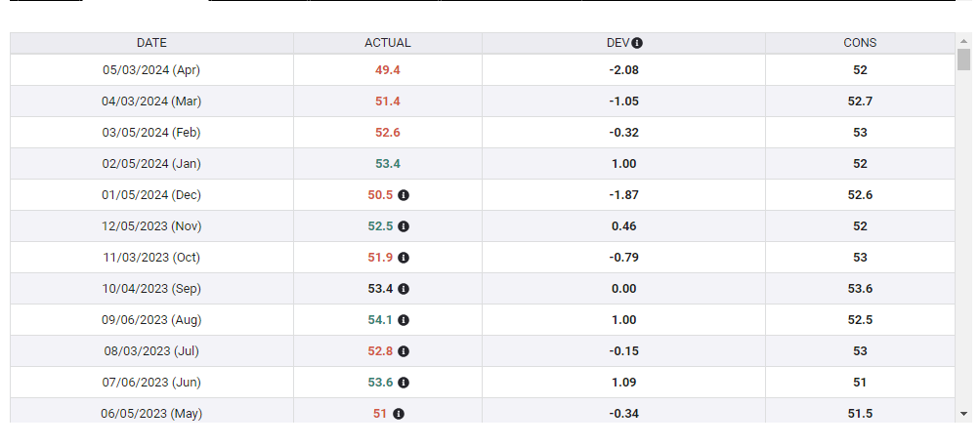Click the -2.08 deviation value
Viewport: 980px width, 447px height.
623,70
